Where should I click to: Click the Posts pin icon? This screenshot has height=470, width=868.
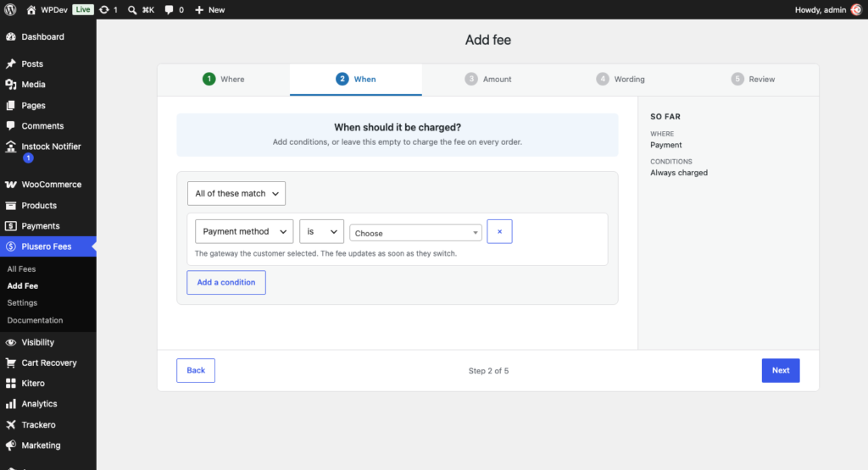[10, 64]
